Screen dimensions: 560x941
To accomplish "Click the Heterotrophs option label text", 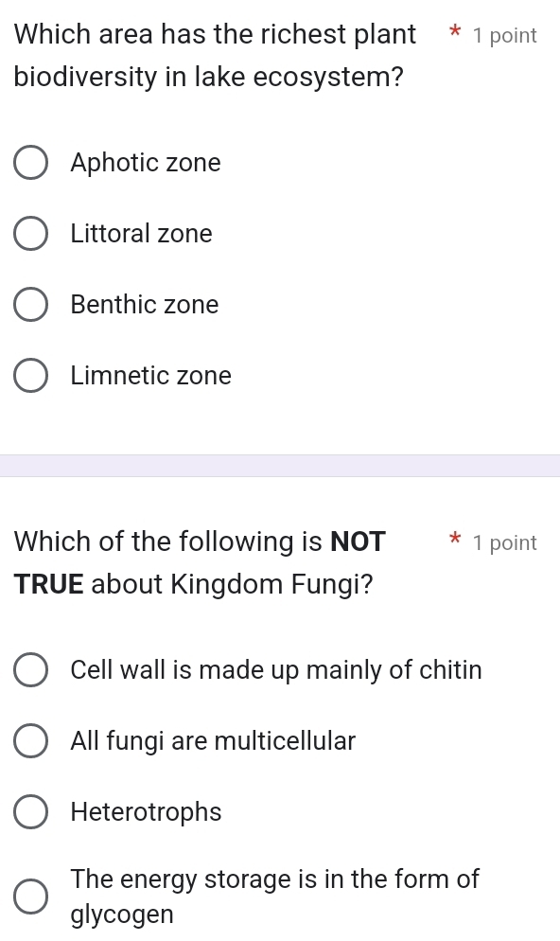I will [x=146, y=811].
